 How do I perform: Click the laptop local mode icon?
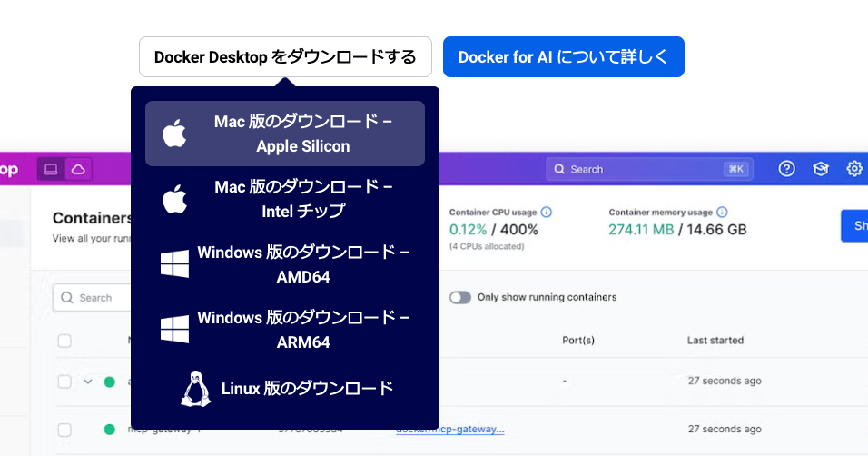[51, 169]
